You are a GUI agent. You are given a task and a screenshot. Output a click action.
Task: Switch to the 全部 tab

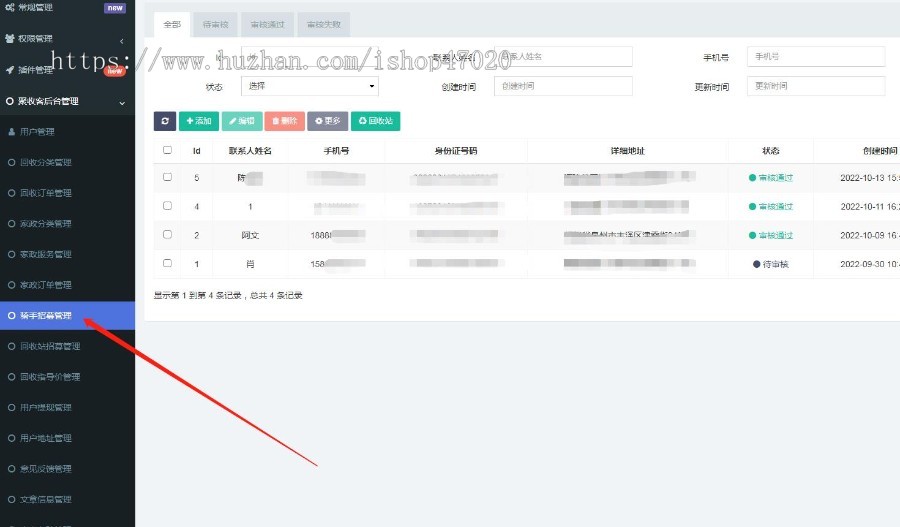click(x=172, y=25)
